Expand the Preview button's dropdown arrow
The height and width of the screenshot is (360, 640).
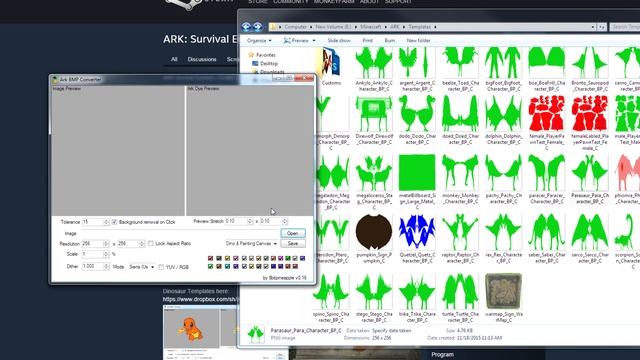click(314, 40)
